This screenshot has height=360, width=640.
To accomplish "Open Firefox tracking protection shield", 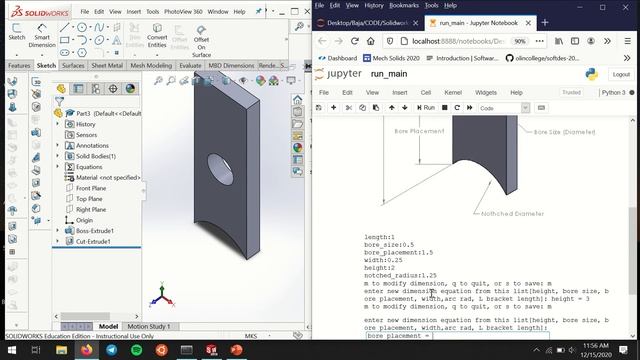I will (390, 41).
